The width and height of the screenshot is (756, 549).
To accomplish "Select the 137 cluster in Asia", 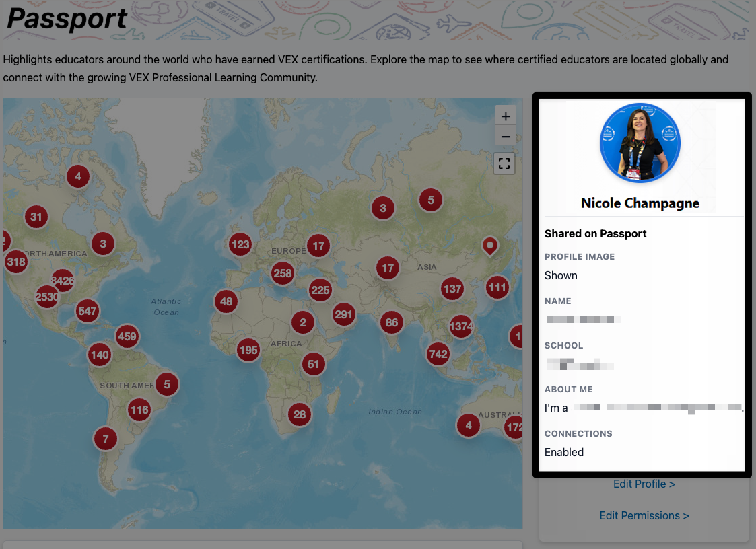I will [452, 289].
